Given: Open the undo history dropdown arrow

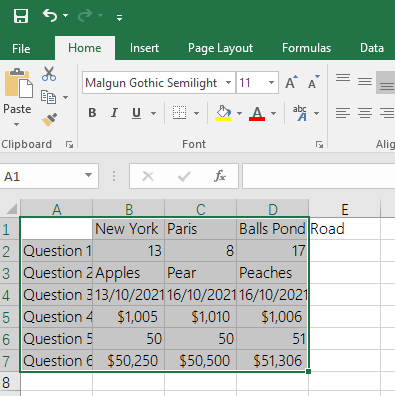Looking at the screenshot, I should point(65,16).
